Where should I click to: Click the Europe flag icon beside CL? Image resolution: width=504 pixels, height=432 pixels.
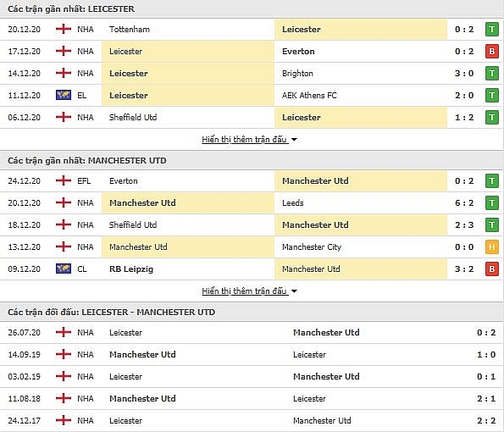(x=64, y=269)
